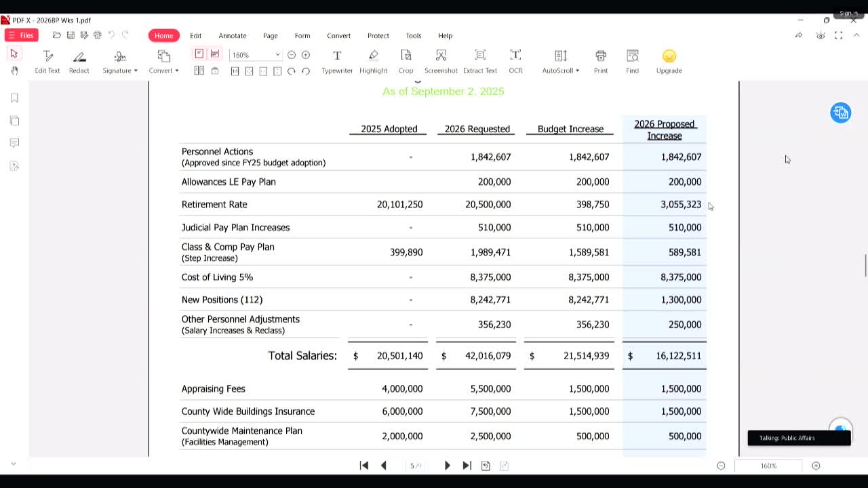The image size is (868, 488).
Task: Expand the bottom-left chevron
Action: click(x=13, y=464)
